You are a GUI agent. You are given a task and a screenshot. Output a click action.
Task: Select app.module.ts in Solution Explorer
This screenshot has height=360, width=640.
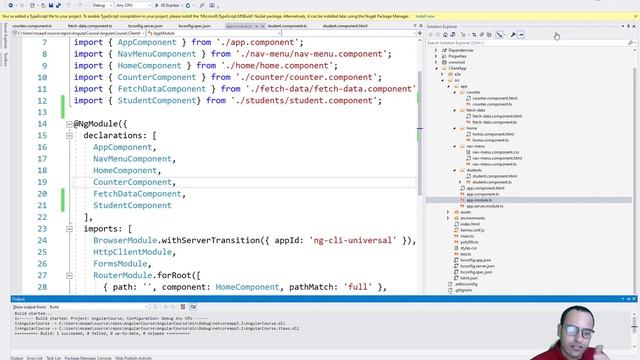tap(479, 200)
